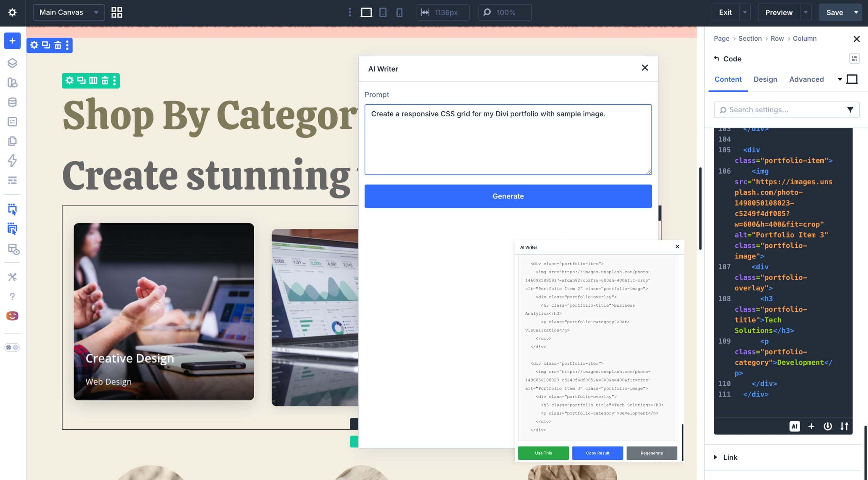The width and height of the screenshot is (868, 480).
Task: Open the Main Canvas dropdown
Action: [x=69, y=13]
